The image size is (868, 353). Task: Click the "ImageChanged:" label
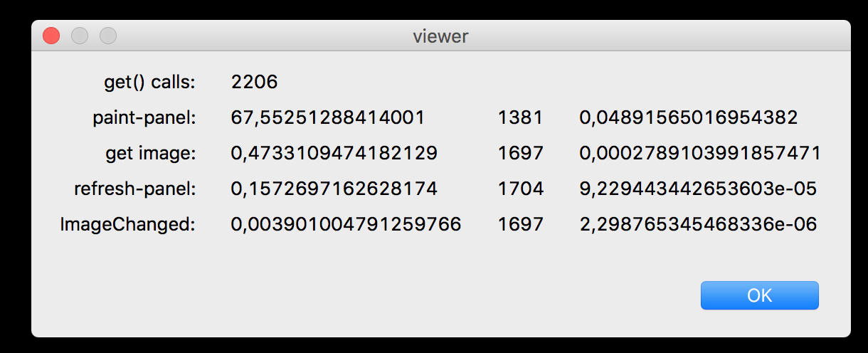pos(128,225)
